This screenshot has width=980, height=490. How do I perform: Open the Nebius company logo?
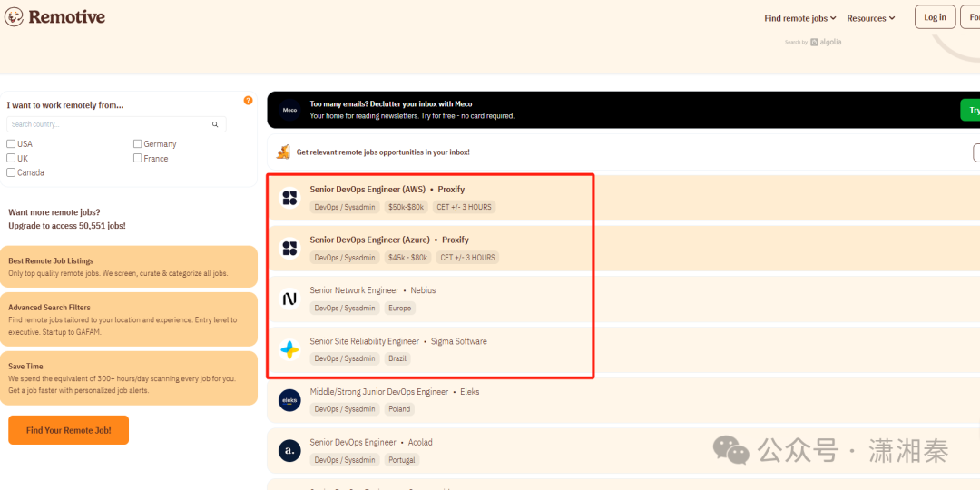click(289, 299)
